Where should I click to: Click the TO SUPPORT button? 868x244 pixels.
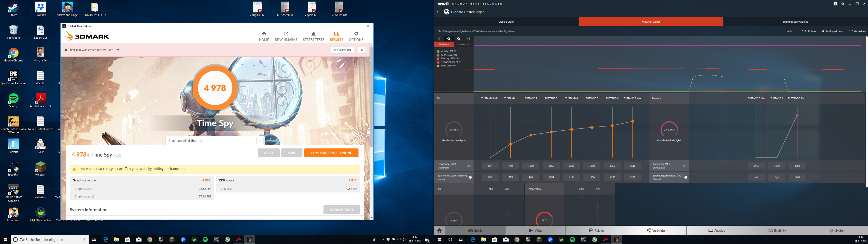(342, 50)
